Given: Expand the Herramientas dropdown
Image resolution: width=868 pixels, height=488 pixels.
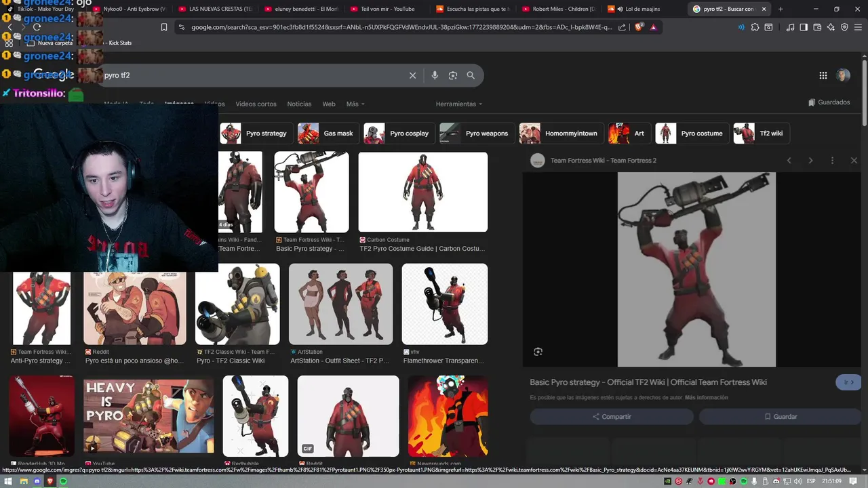Looking at the screenshot, I should [459, 104].
